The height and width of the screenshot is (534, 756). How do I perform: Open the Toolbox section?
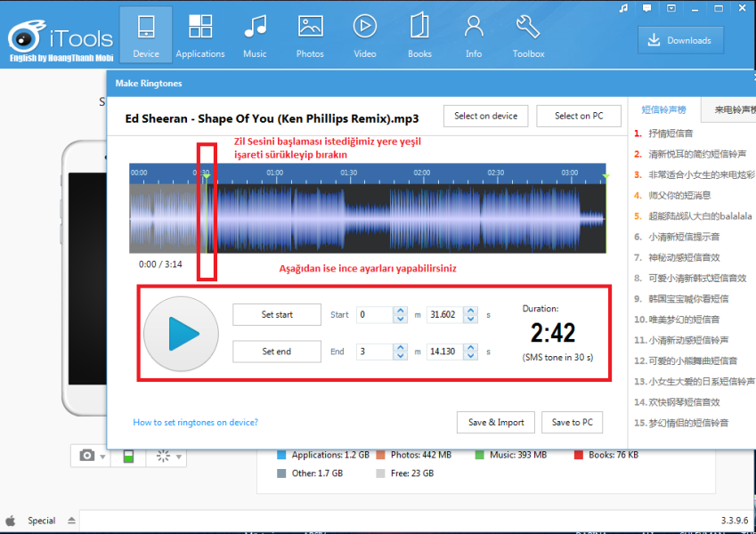pyautogui.click(x=528, y=36)
